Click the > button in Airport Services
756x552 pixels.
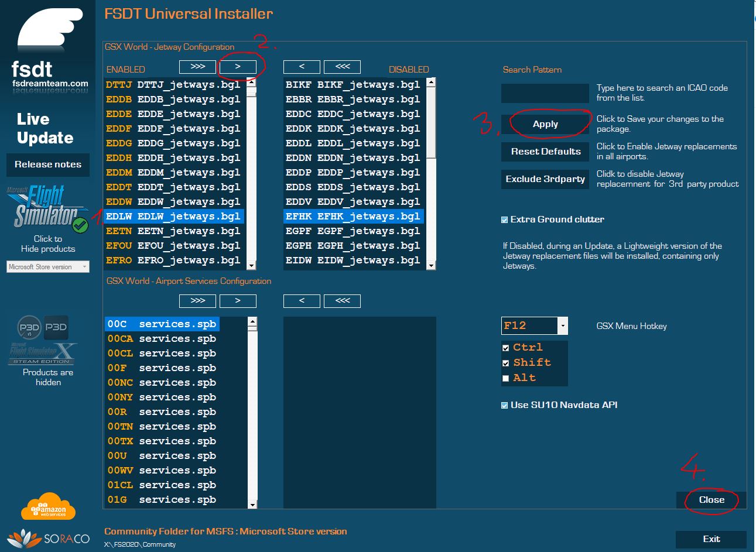pyautogui.click(x=238, y=301)
